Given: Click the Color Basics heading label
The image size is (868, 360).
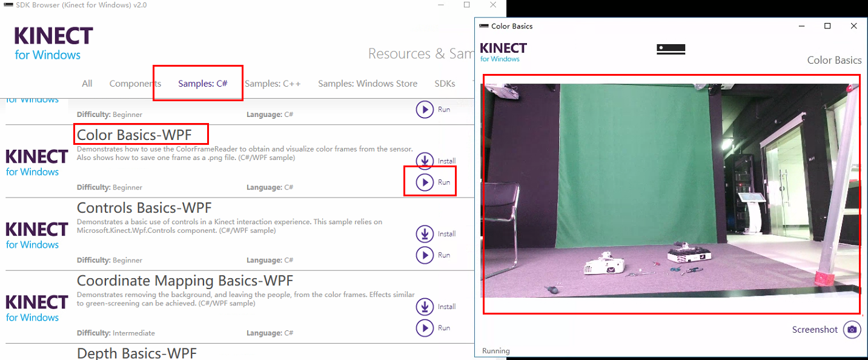Looking at the screenshot, I should (x=834, y=60).
